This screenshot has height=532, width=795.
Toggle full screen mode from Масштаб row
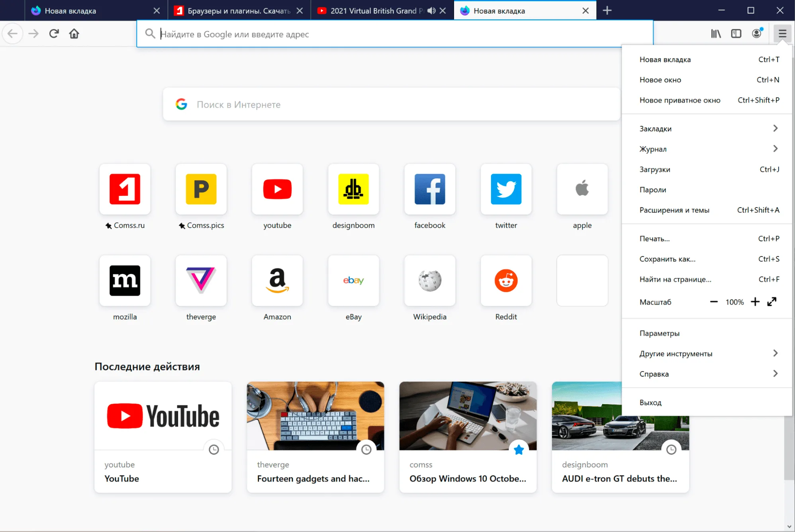(x=772, y=302)
